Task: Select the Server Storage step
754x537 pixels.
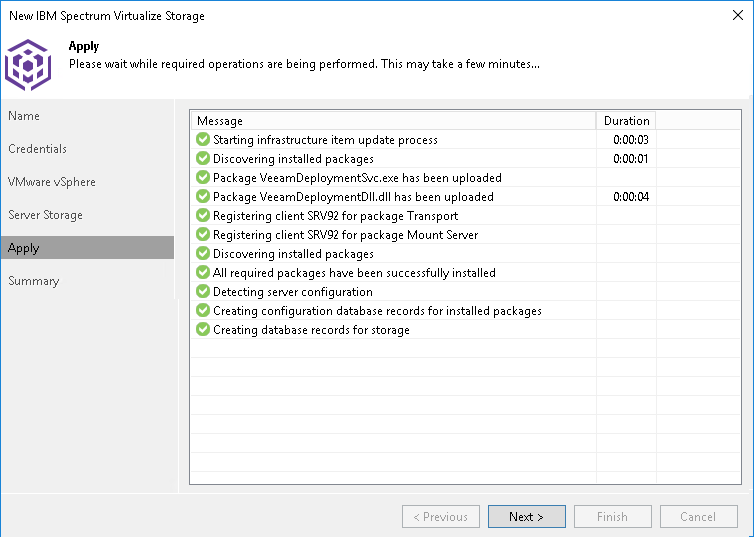Action: (46, 215)
